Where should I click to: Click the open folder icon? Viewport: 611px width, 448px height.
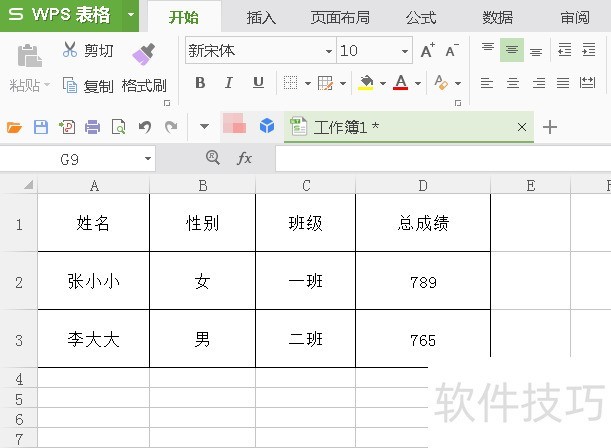(x=14, y=127)
